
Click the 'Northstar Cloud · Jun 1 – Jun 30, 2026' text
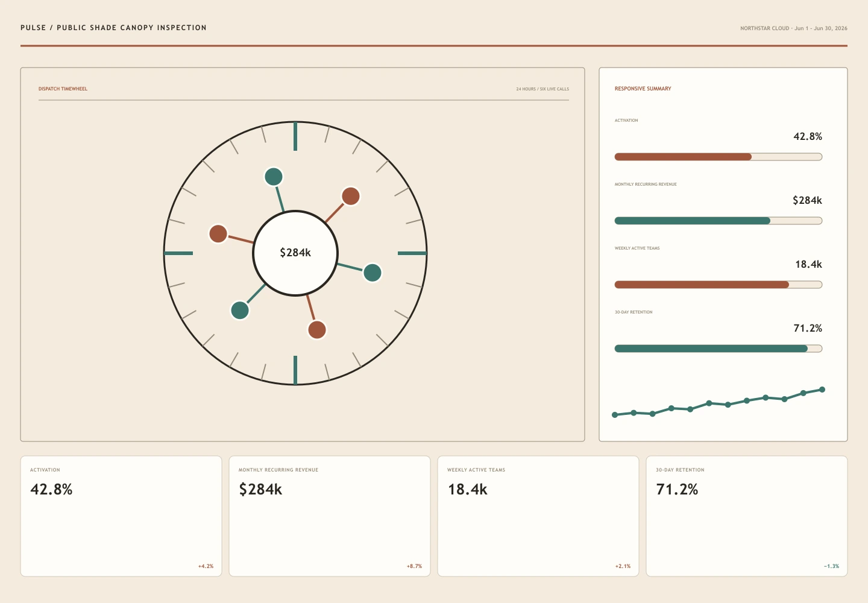pos(794,28)
